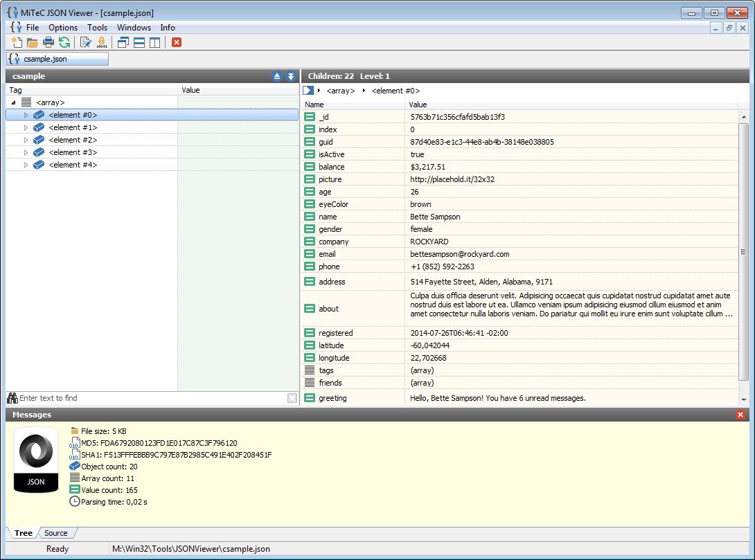Select the cascade windows layout icon
755x560 pixels.
123,42
